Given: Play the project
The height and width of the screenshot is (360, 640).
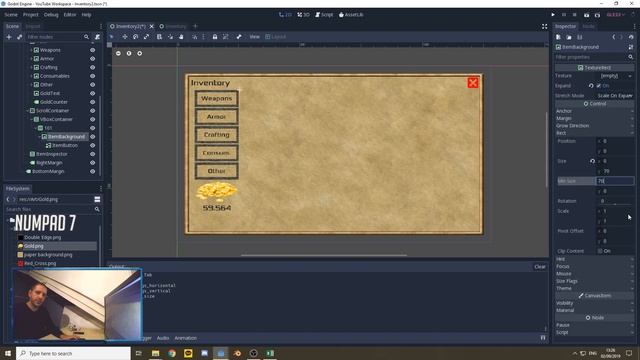Looking at the screenshot, I should click(x=553, y=15).
